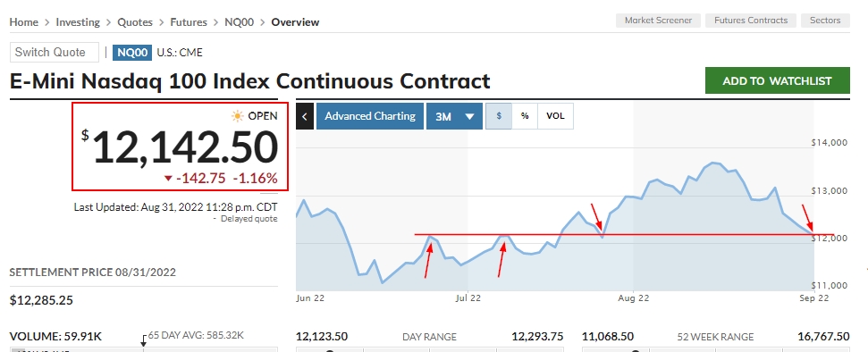Open Futures breadcrumb link
868x352 pixels.
pyautogui.click(x=189, y=22)
